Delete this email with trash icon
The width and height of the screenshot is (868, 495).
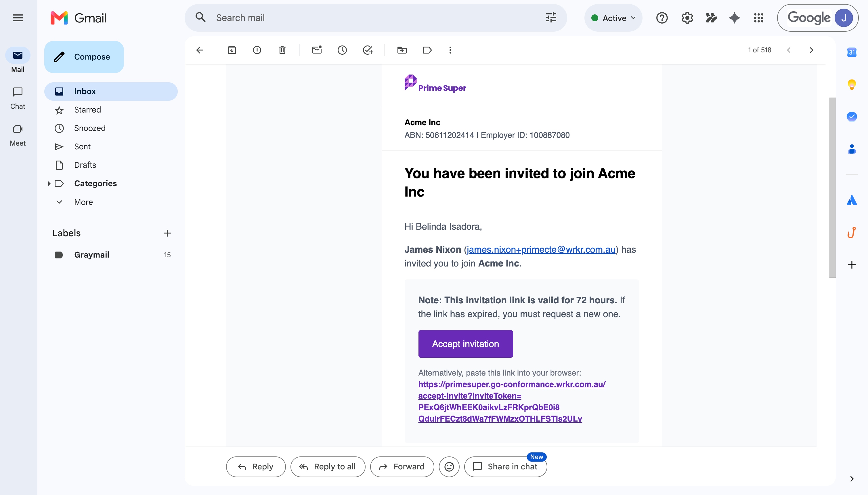tap(282, 50)
